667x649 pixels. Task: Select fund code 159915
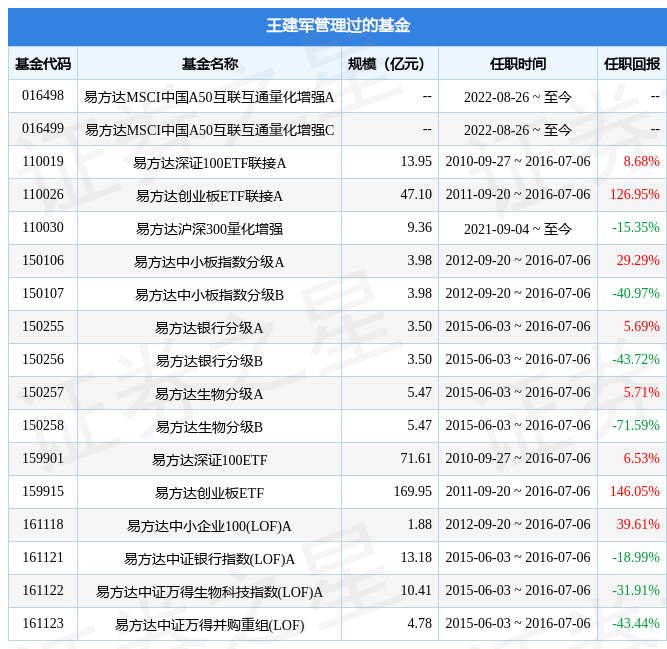tap(43, 491)
